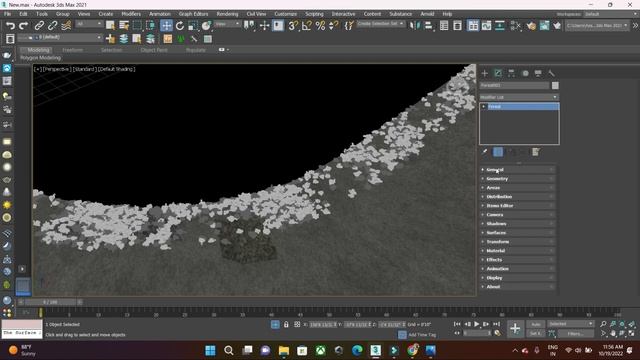Activate the Select and Scale tool
Image resolution: width=640 pixels, height=360 pixels.
click(193, 26)
